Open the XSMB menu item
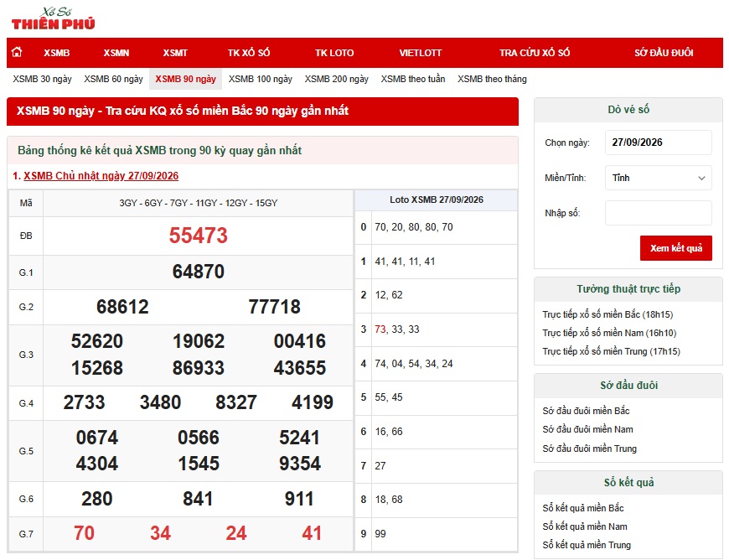The image size is (729, 560). 57,53
